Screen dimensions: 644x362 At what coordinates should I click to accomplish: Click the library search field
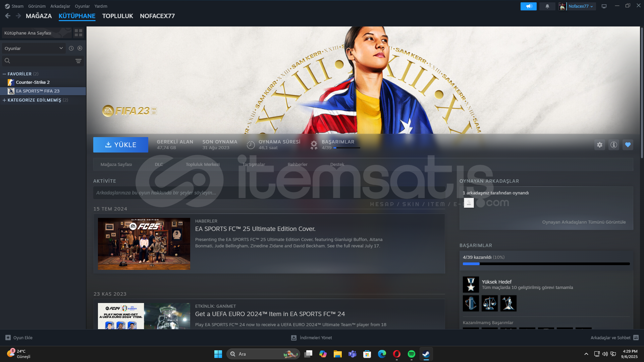pos(43,61)
